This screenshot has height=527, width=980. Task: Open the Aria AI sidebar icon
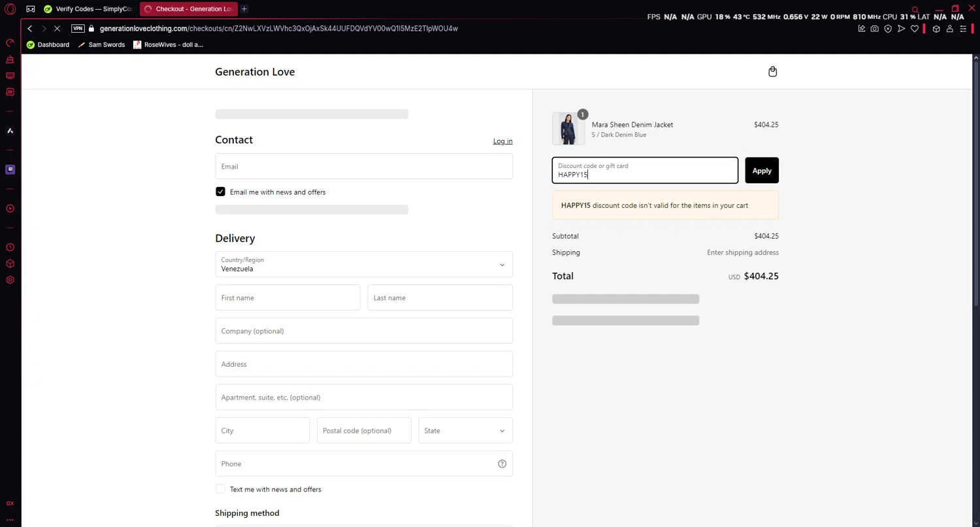[x=10, y=131]
